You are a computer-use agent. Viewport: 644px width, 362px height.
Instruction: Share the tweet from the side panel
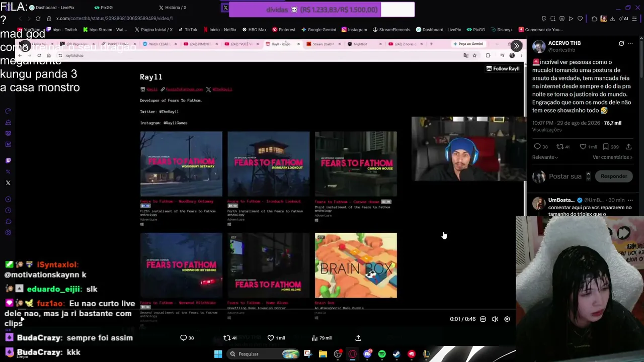pyautogui.click(x=628, y=147)
